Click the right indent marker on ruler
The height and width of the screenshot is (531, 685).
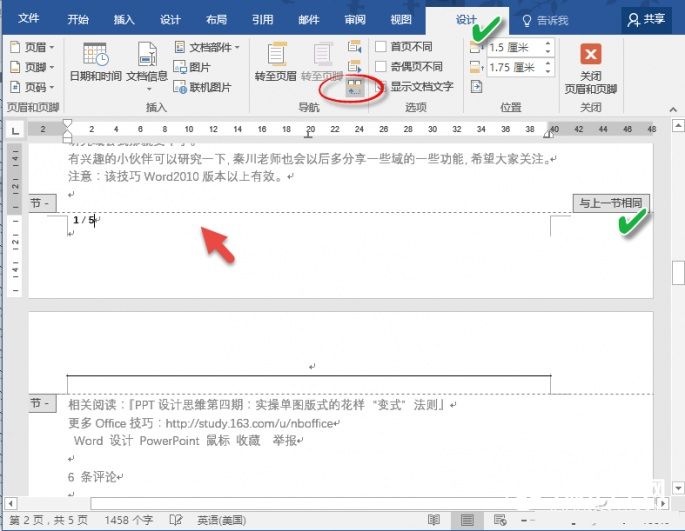tap(547, 134)
